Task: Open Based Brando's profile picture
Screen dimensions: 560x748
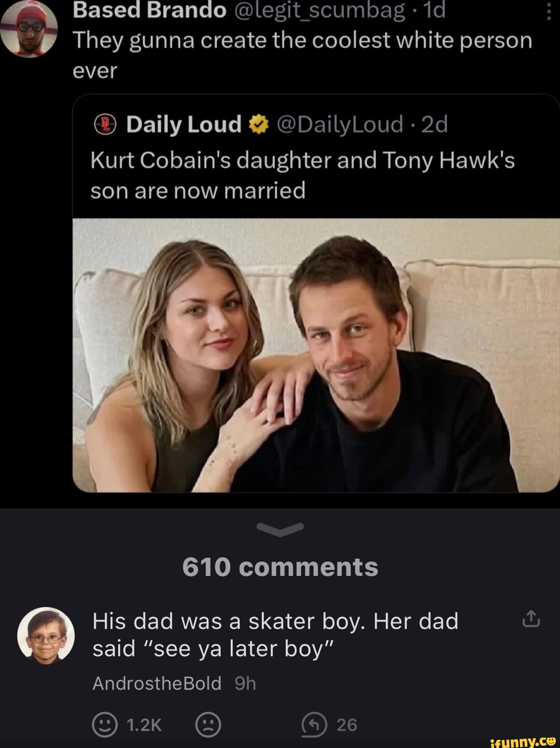Action: (29, 29)
